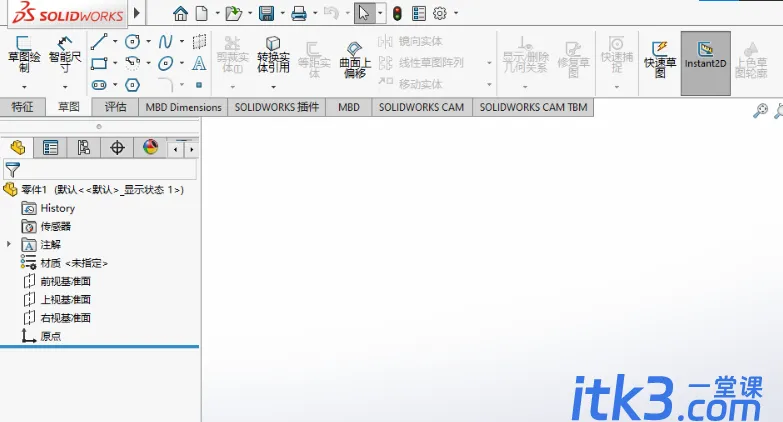The image size is (783, 422).
Task: Select the Arc sketch tool
Action: [x=132, y=63]
